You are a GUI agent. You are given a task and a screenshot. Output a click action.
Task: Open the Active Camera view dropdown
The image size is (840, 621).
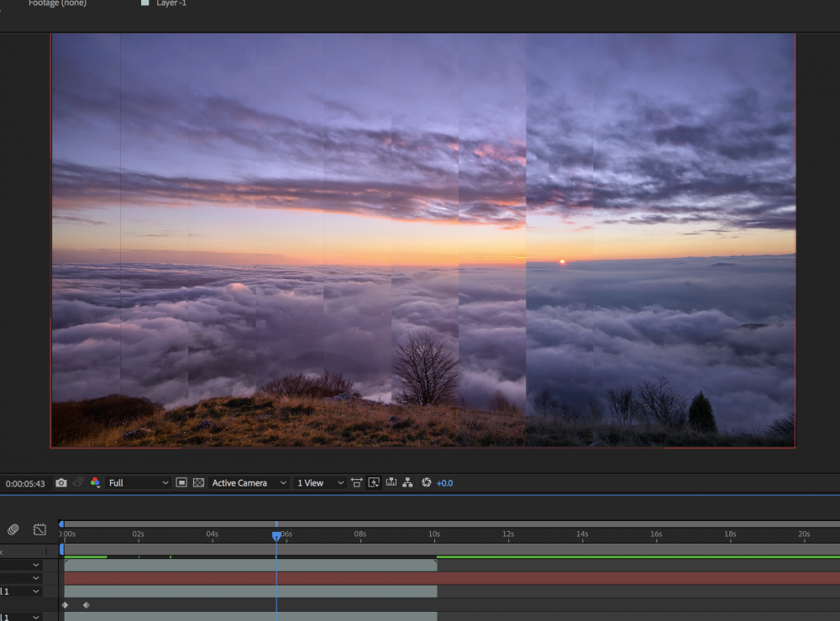click(249, 483)
